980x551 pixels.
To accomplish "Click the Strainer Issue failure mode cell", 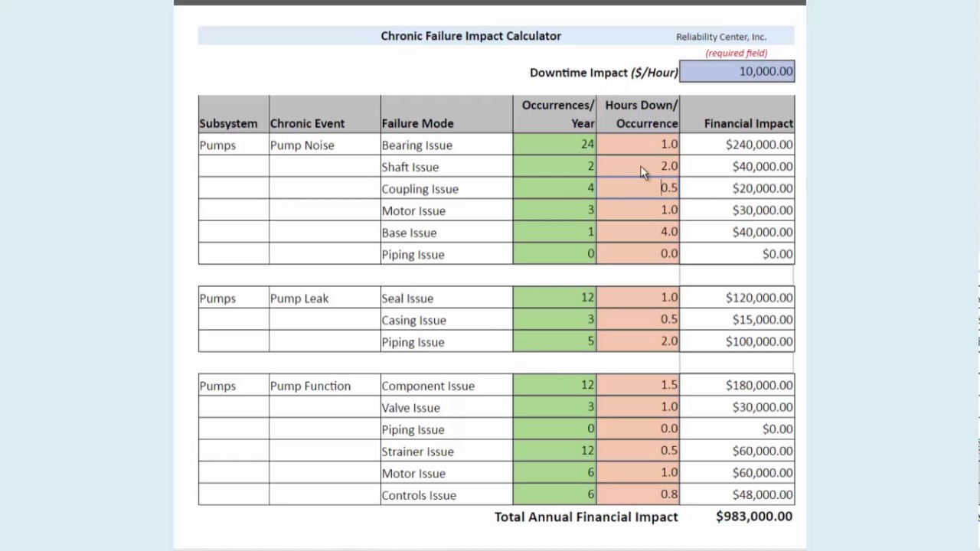I will (x=446, y=451).
